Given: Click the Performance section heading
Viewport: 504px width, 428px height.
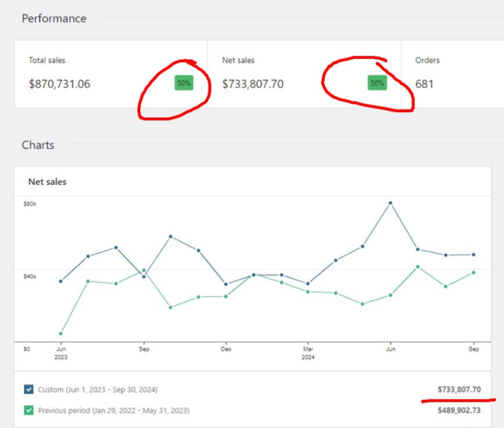Looking at the screenshot, I should click(x=54, y=19).
